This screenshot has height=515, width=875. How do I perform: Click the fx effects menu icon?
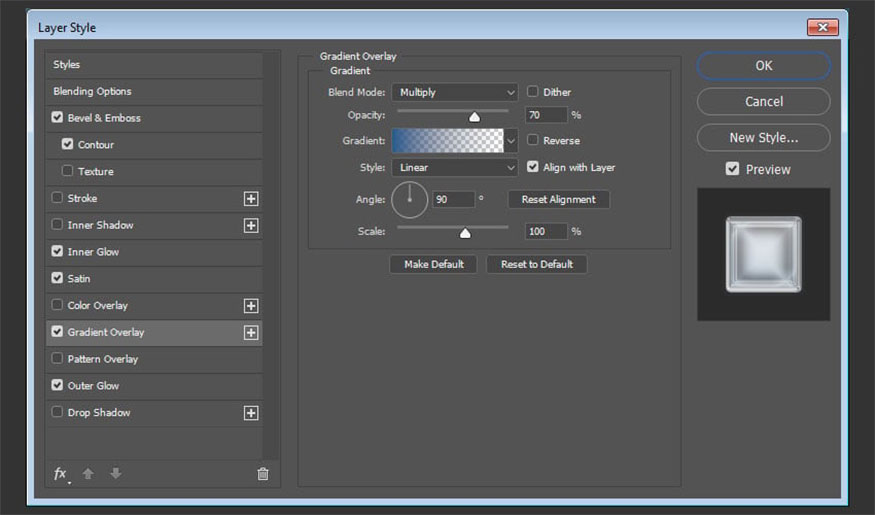click(61, 474)
